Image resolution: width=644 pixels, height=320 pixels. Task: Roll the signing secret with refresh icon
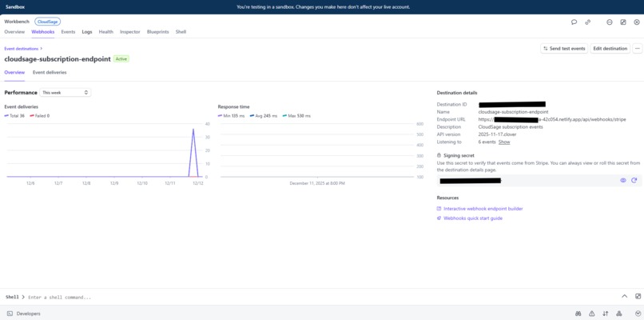[x=634, y=180]
